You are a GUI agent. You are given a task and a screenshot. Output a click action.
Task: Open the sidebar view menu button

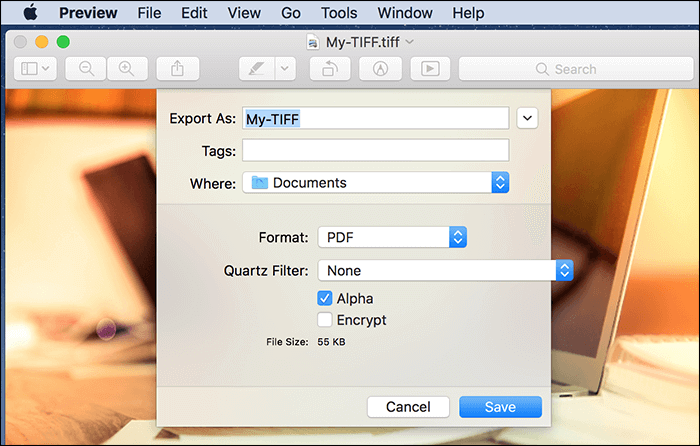[35, 69]
